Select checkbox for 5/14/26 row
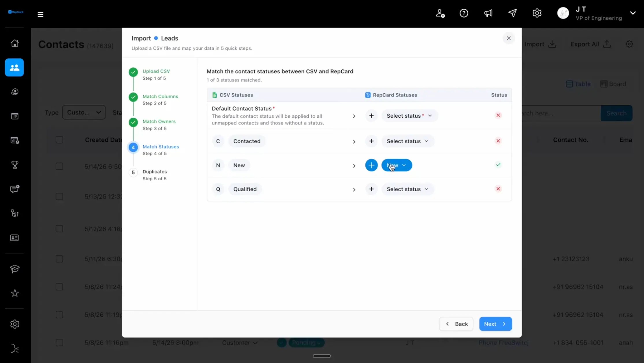644x363 pixels. click(x=59, y=166)
